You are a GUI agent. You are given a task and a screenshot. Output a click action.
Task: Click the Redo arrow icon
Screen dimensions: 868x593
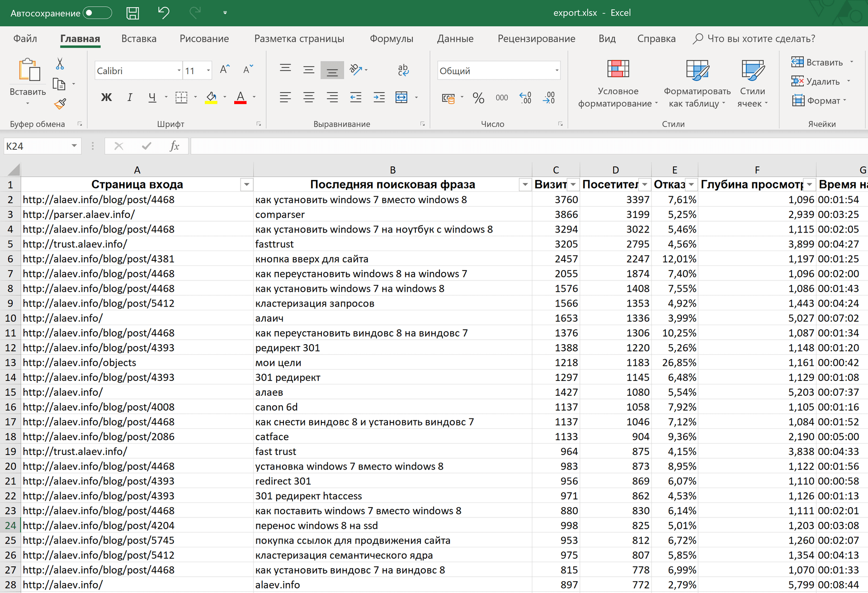click(195, 13)
